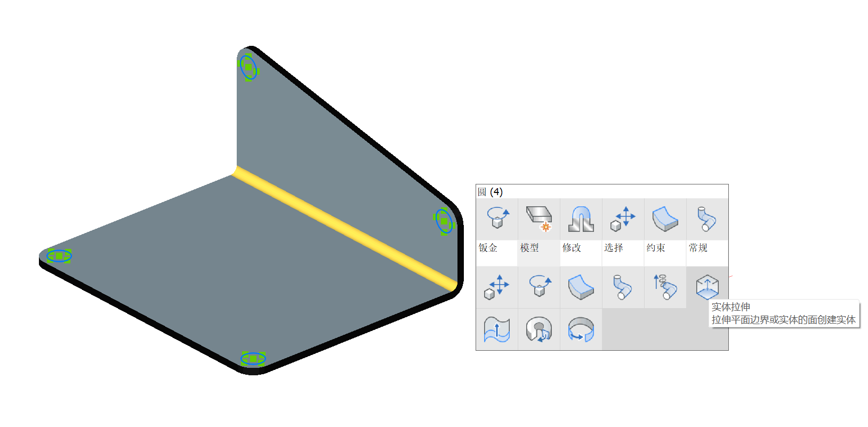Switch to the 钣金 tab

point(488,248)
